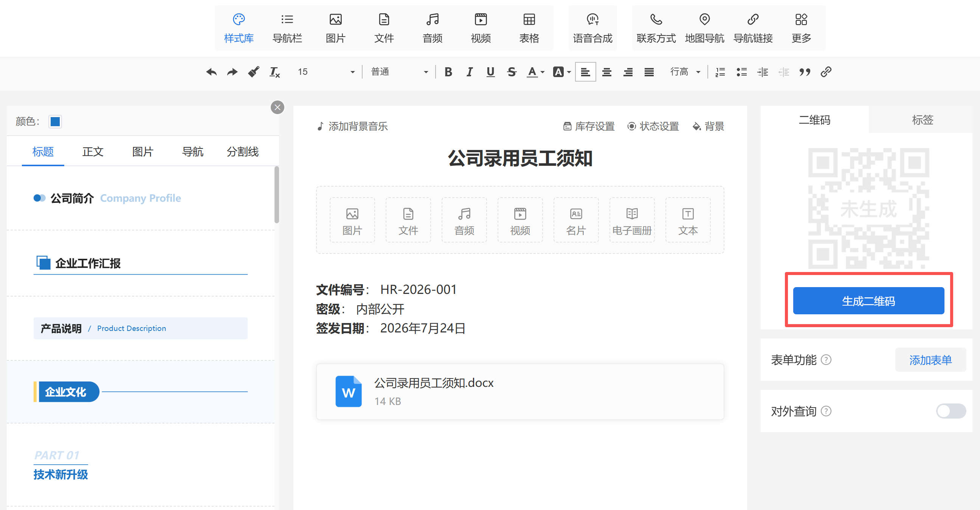980x510 pixels.
Task: Choose the 企业文化 heading style
Action: 140,392
